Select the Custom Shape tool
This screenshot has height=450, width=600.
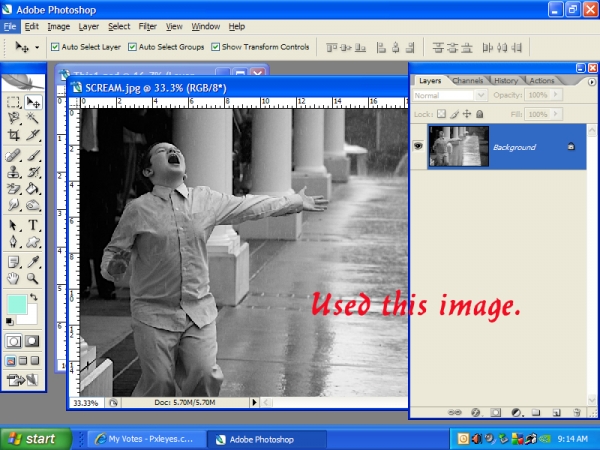click(x=33, y=241)
